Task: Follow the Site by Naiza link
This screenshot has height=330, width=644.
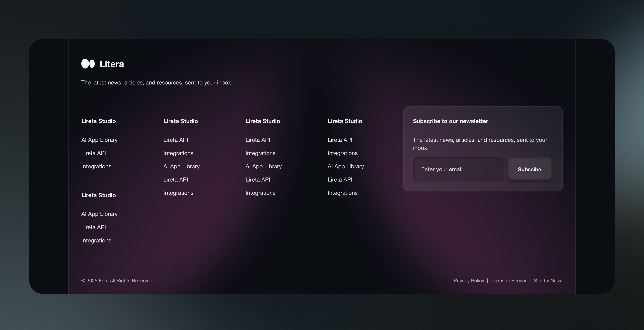Action: (548, 281)
